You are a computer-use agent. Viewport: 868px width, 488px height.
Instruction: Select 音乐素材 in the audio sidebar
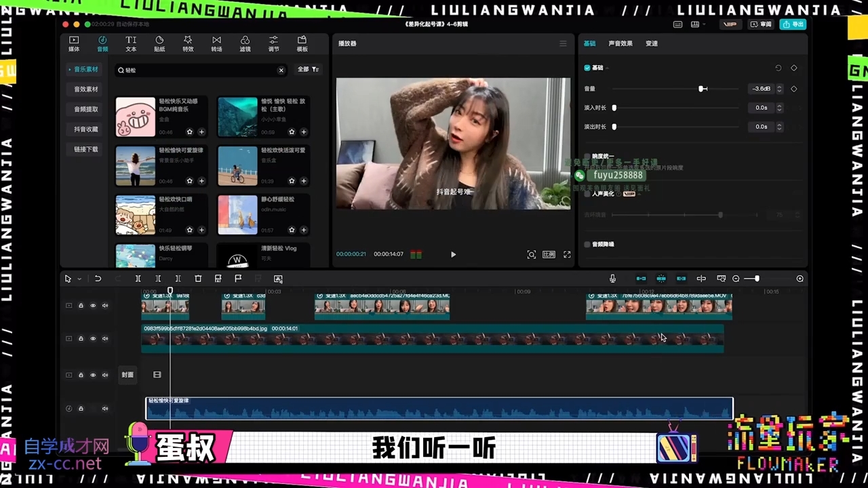pos(84,69)
